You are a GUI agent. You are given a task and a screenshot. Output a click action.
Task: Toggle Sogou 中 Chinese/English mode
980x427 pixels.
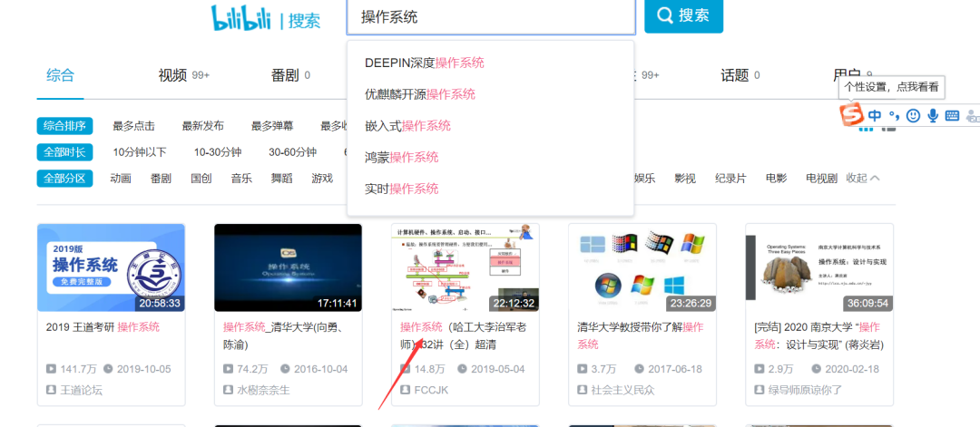click(x=875, y=115)
